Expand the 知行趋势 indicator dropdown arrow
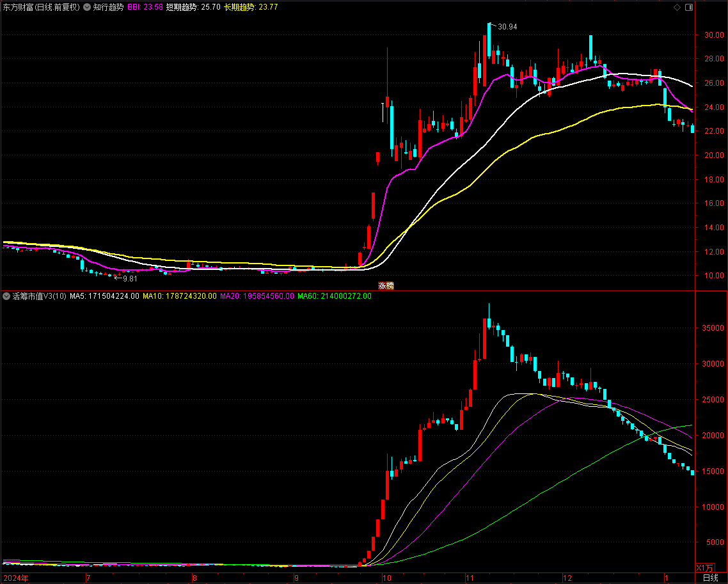Screen dimensions: 728x584 [x=87, y=8]
